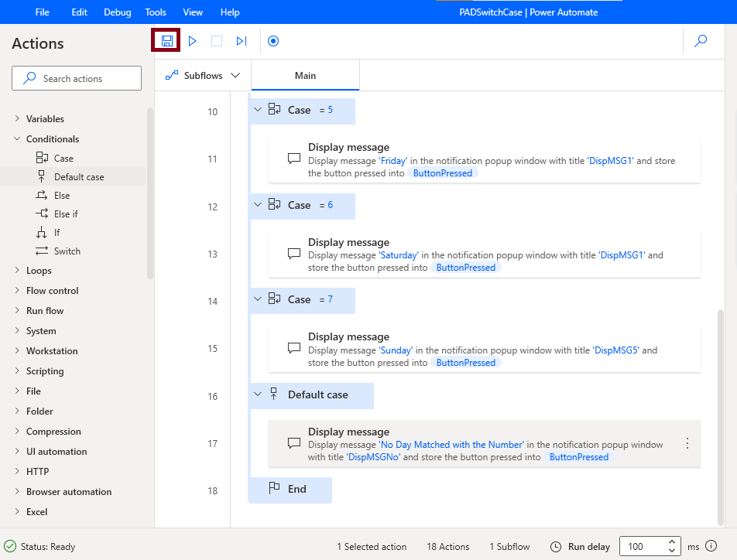Activate the recorder icon on the toolbar
The width and height of the screenshot is (737, 560).
(273, 40)
